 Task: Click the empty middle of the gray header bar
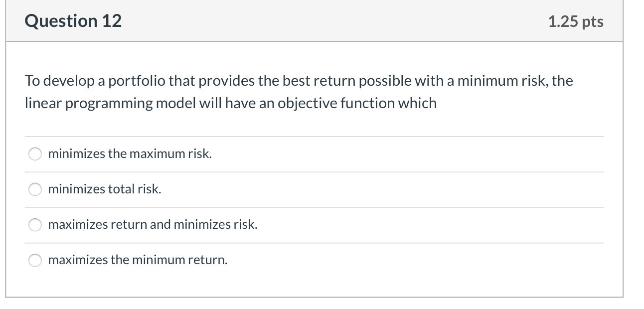coord(334,21)
